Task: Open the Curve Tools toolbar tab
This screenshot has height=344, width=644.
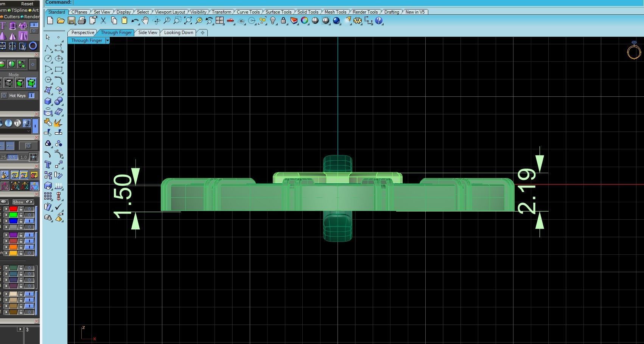Action: [248, 12]
